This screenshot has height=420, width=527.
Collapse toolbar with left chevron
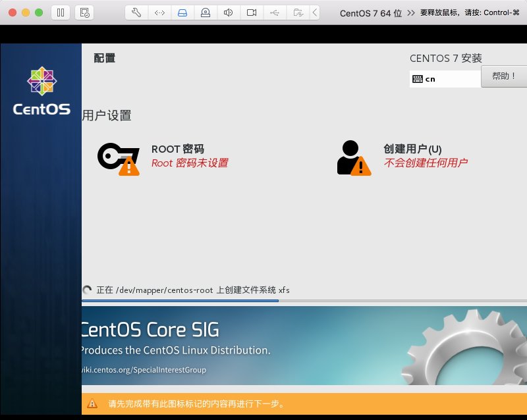click(x=315, y=13)
